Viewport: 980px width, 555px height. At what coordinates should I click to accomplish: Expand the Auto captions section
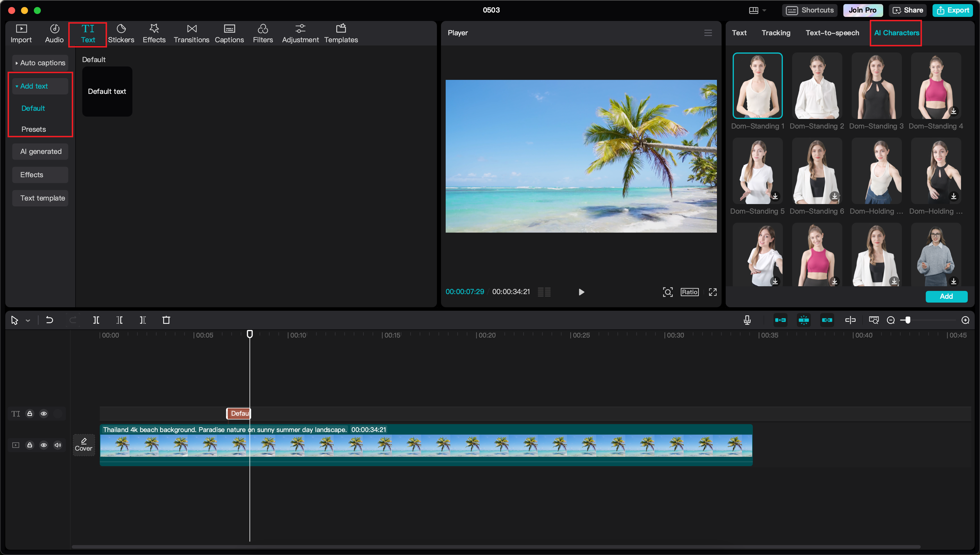pyautogui.click(x=40, y=63)
